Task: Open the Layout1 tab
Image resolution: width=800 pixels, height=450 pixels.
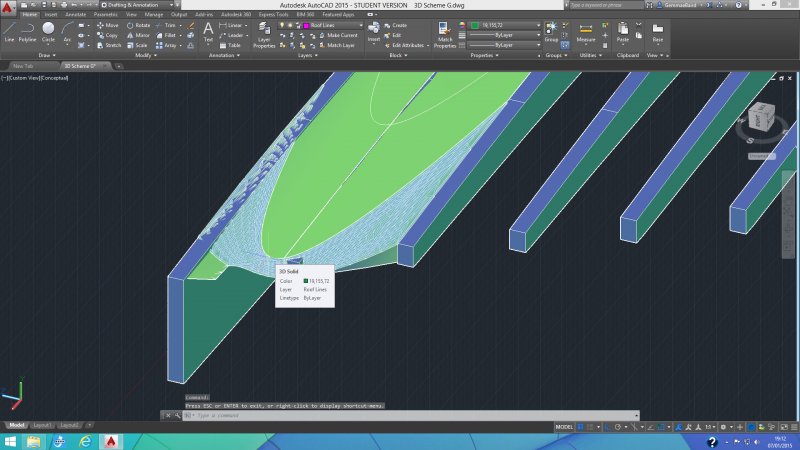Action: click(x=43, y=425)
